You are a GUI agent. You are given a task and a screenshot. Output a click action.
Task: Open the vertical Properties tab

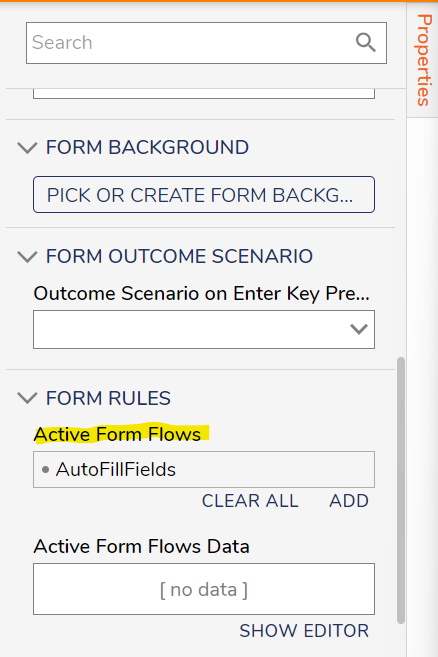(423, 60)
